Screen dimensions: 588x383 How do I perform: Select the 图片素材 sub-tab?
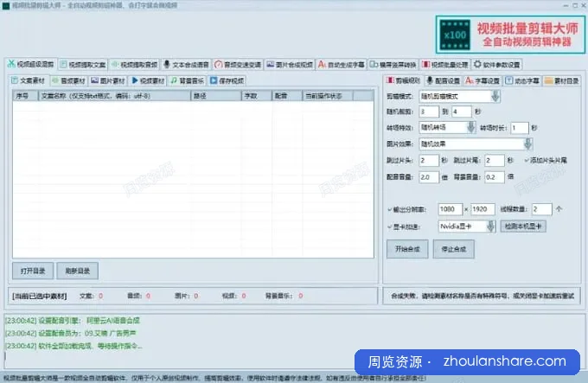point(108,80)
